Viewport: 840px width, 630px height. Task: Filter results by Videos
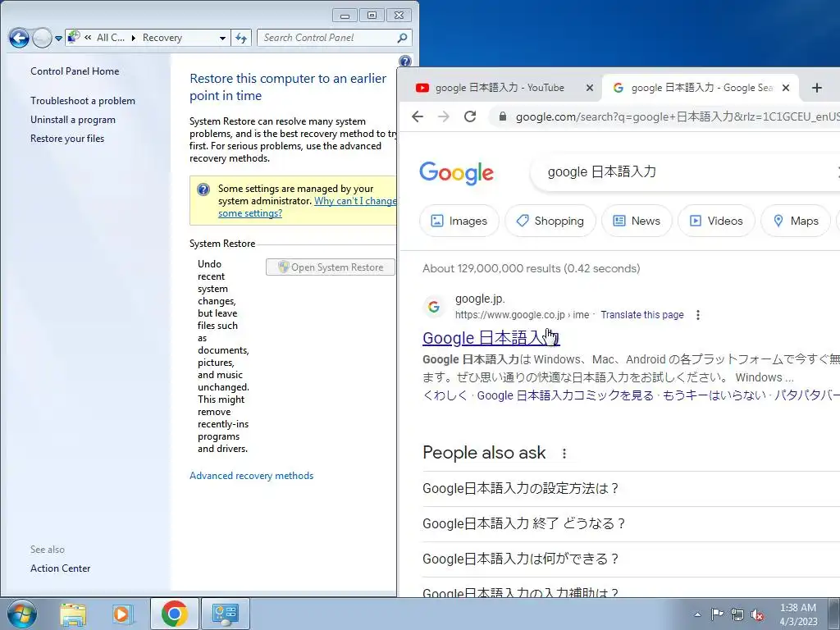[716, 221]
